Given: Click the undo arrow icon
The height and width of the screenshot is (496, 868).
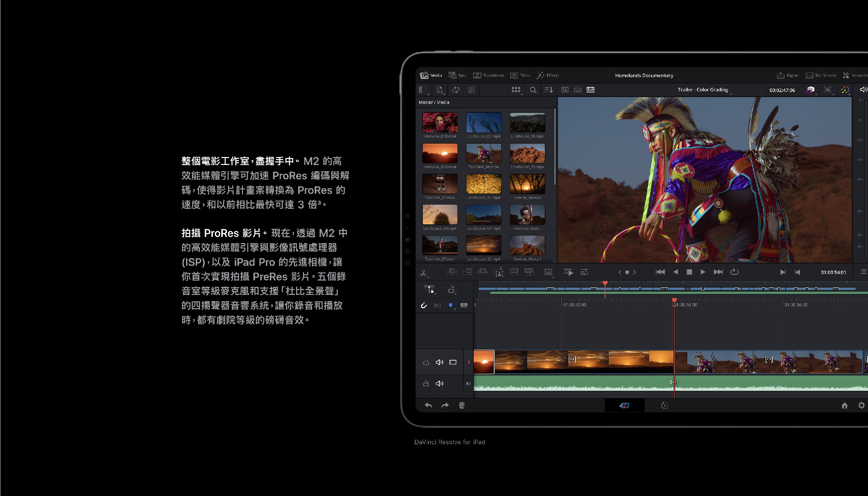Looking at the screenshot, I should point(428,405).
